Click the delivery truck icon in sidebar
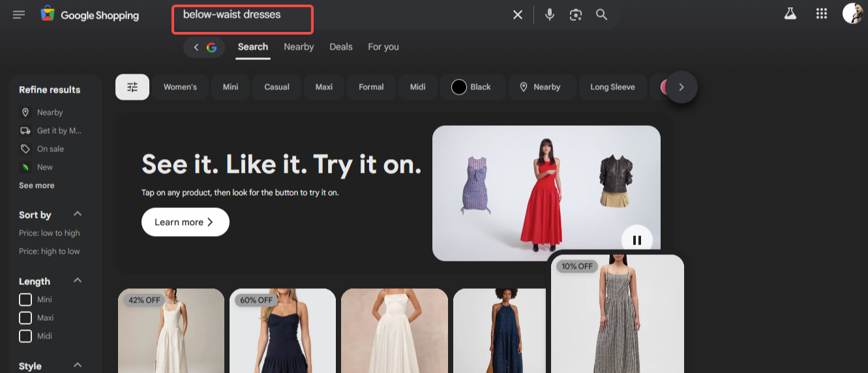Image resolution: width=868 pixels, height=373 pixels. (x=25, y=130)
